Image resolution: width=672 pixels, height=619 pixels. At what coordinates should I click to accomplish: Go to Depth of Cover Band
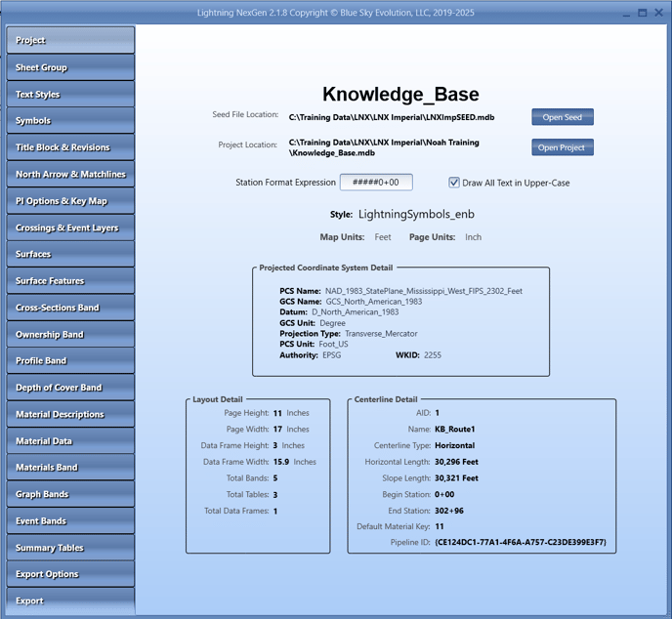tap(70, 388)
